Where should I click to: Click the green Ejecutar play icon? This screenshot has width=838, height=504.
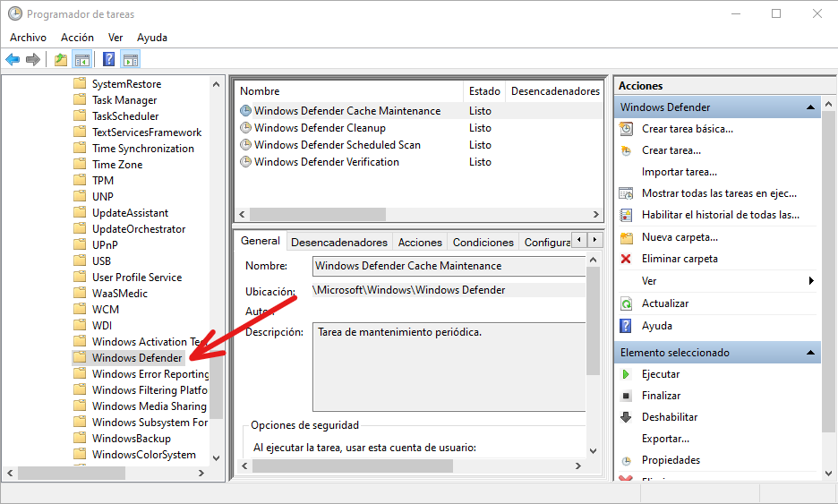626,374
